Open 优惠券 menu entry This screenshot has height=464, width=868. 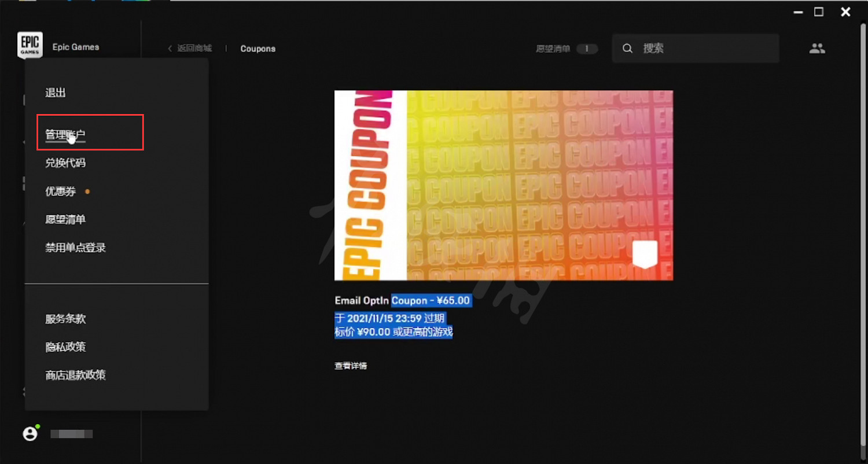click(61, 192)
